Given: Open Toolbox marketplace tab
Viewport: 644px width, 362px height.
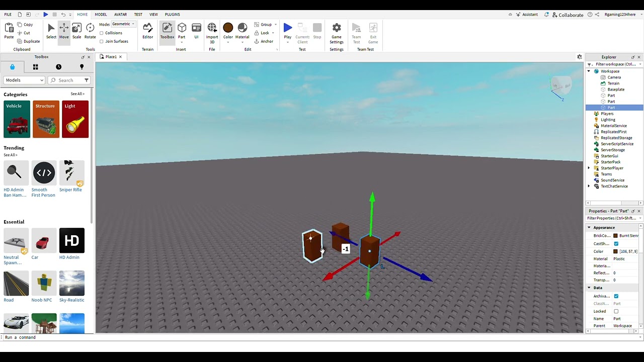Looking at the screenshot, I should [12, 67].
